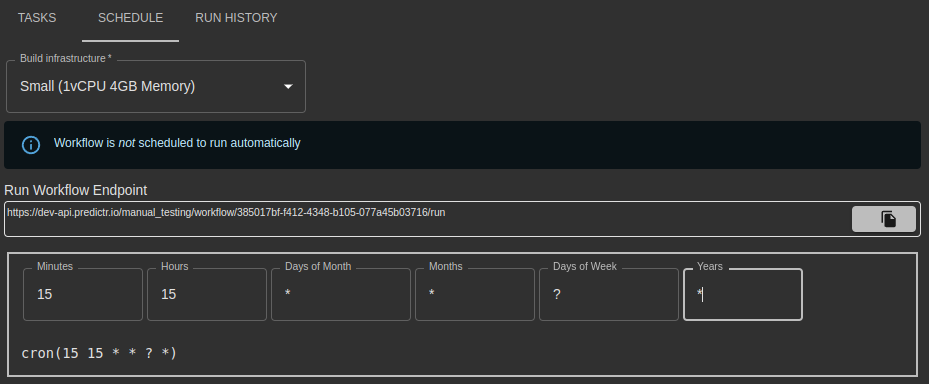Copy the Run Workflow Endpoint URL
The width and height of the screenshot is (929, 384).
point(883,219)
